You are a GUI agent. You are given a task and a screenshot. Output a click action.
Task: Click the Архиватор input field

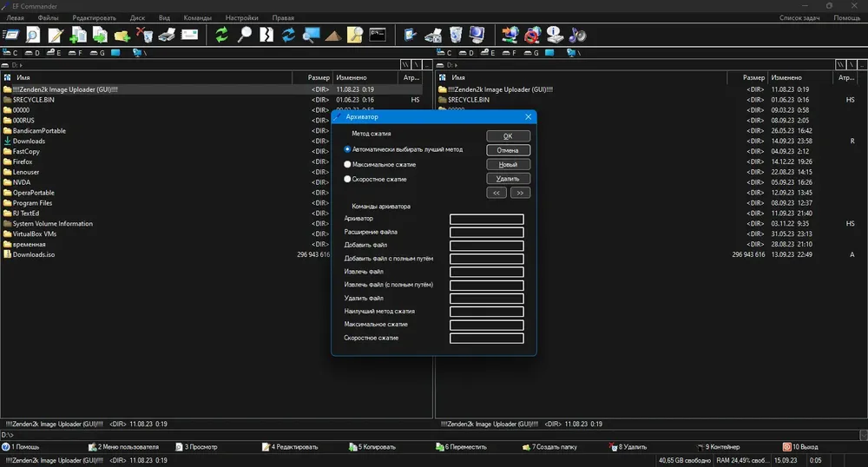point(487,219)
